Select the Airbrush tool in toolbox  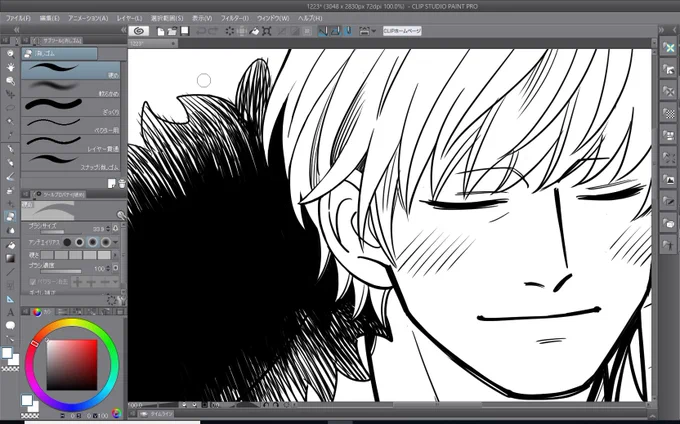click(x=10, y=190)
